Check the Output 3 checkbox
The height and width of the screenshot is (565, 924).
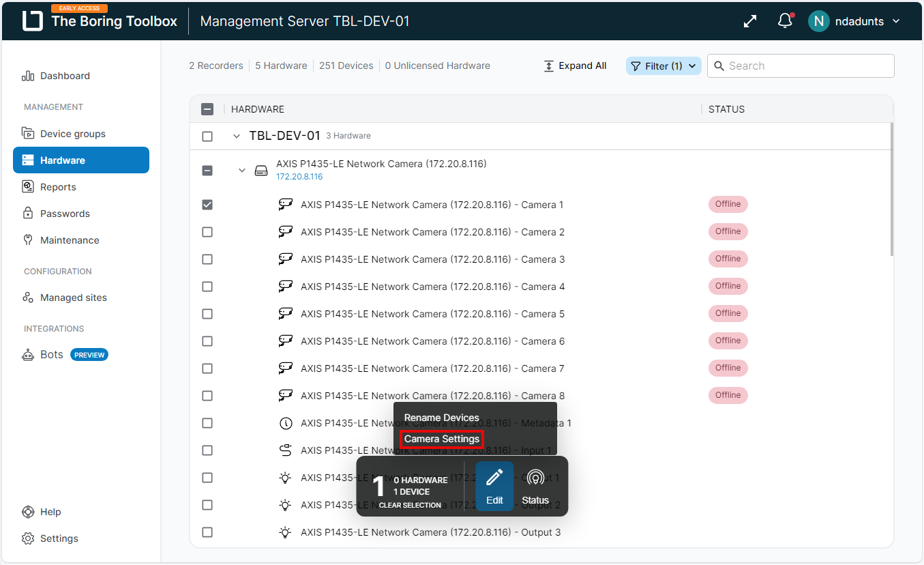[x=207, y=532]
